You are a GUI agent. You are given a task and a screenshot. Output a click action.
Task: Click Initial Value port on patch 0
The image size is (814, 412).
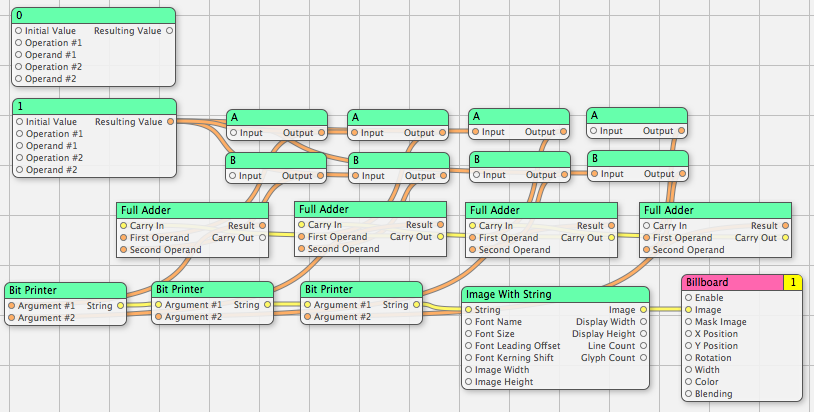[18, 31]
